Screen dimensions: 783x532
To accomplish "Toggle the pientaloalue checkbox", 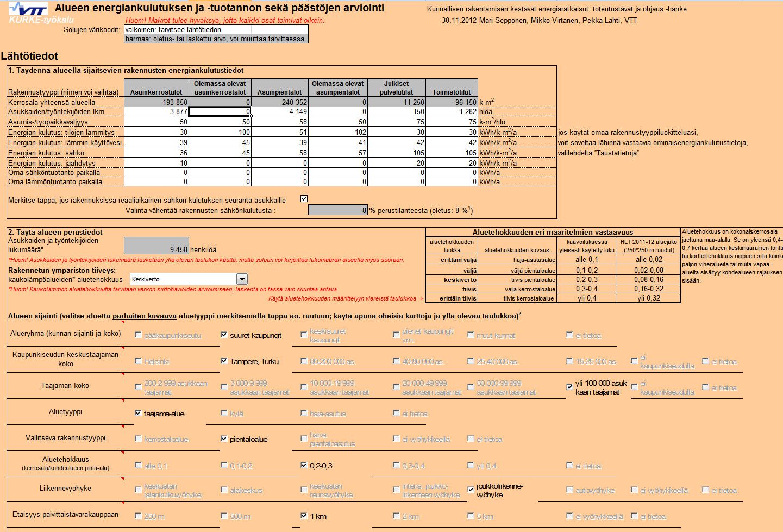I will (x=224, y=439).
